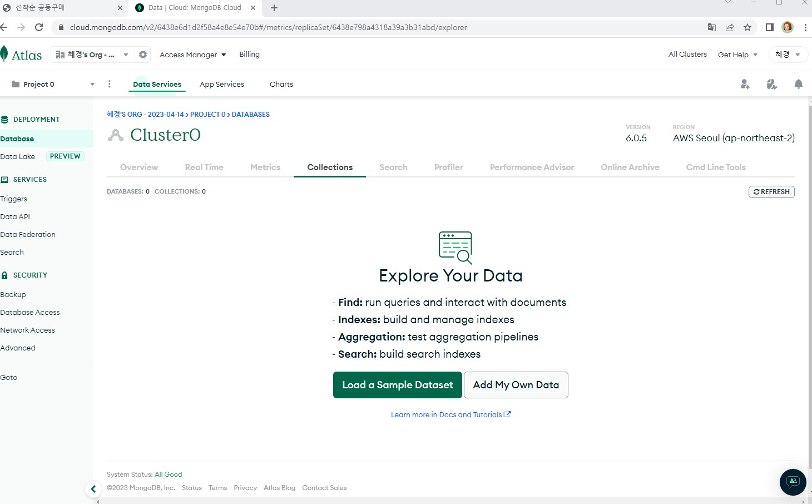812x504 pixels.
Task: Open the Performance Advisor tab
Action: coord(532,167)
